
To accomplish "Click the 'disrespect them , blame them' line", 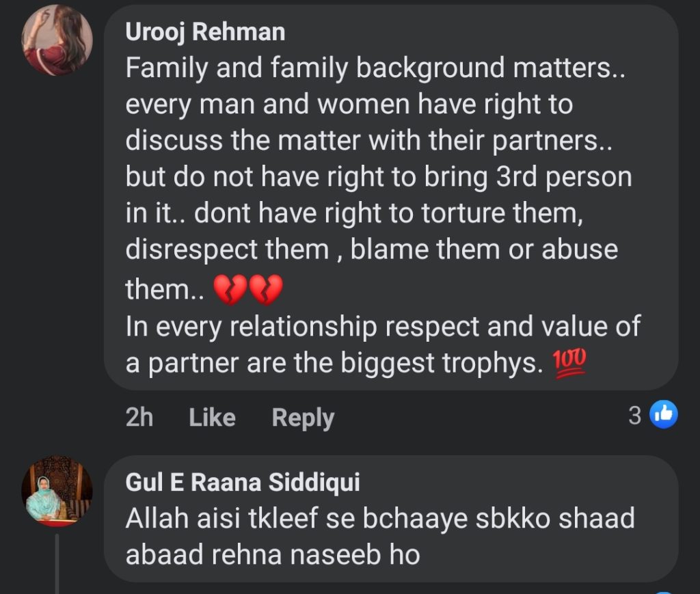I will 371,249.
